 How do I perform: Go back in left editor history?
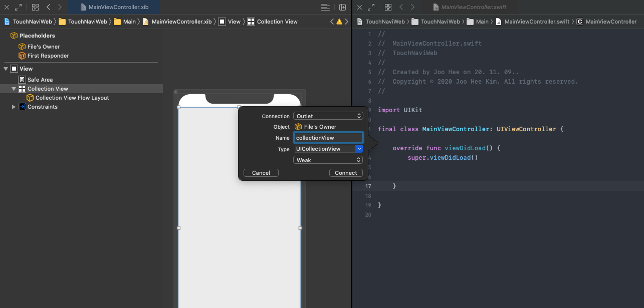pos(49,8)
